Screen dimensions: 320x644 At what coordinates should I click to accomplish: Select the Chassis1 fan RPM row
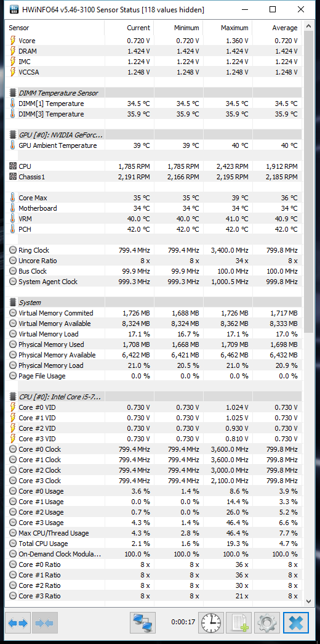[153, 177]
